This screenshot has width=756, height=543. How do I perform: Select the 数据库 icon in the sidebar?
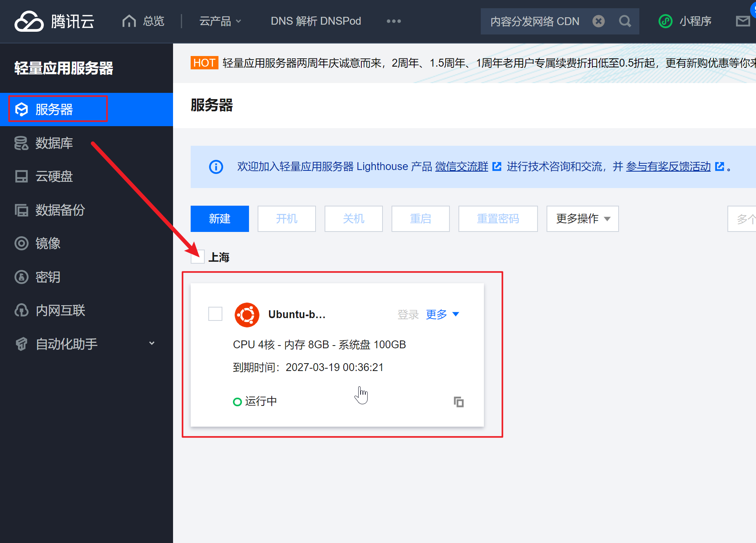pyautogui.click(x=22, y=143)
